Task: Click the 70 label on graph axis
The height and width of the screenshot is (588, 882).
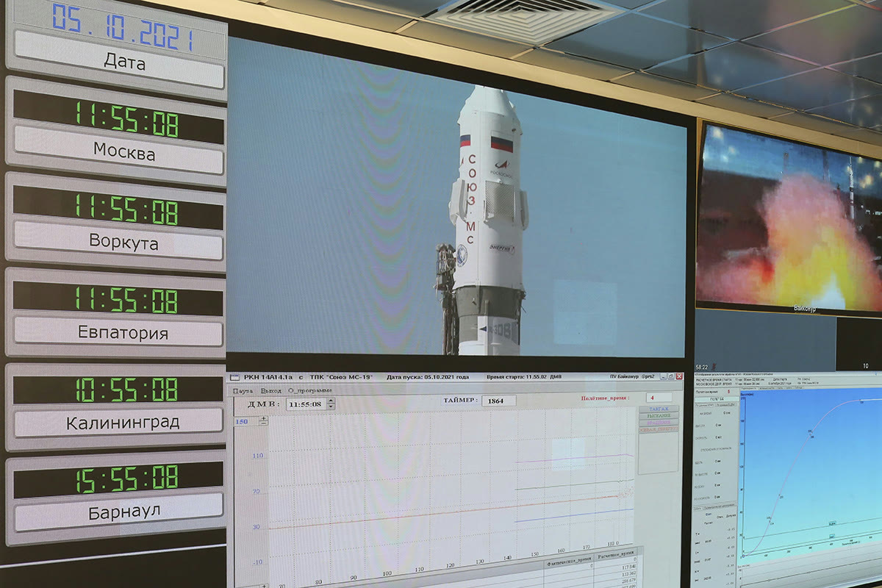Action: 257,491
